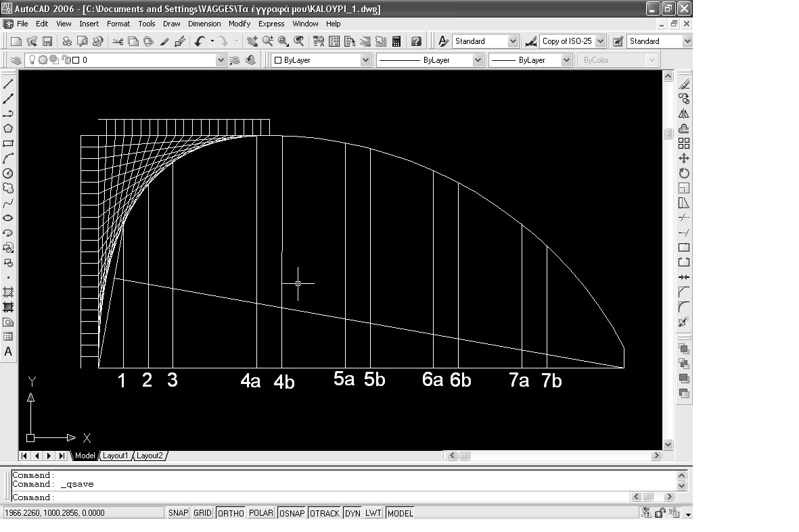Viewport: 799px width, 532px height.
Task: Open the Copy of ISO-25 dimension style dropdown
Action: click(x=599, y=41)
